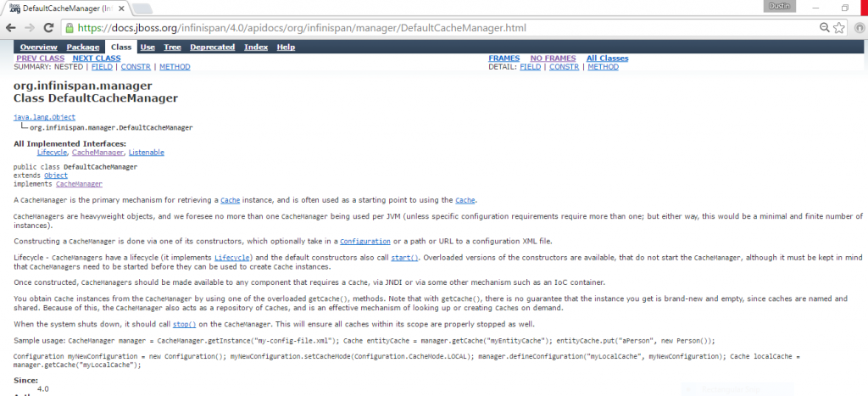Open the stop() method link
868x396 pixels.
pos(185,324)
